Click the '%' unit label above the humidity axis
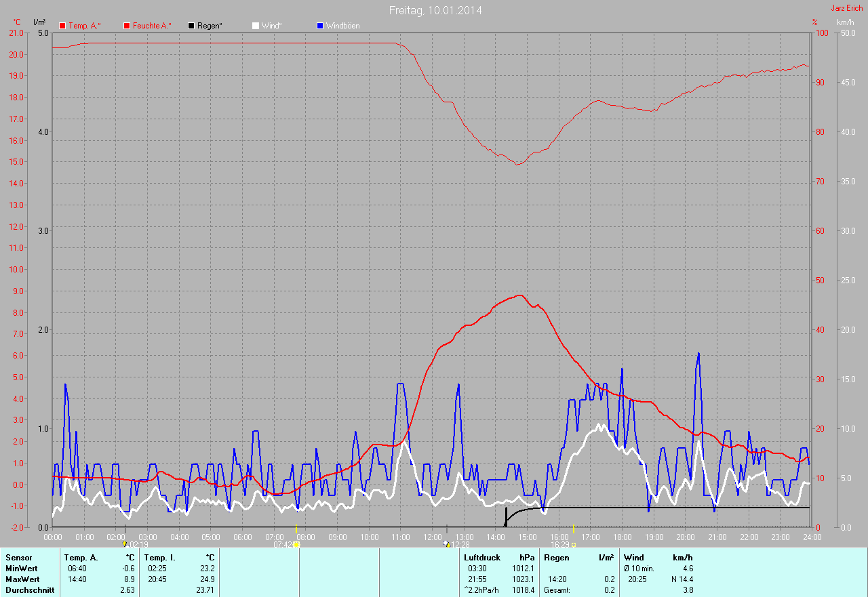The height and width of the screenshot is (597, 868). click(x=814, y=22)
